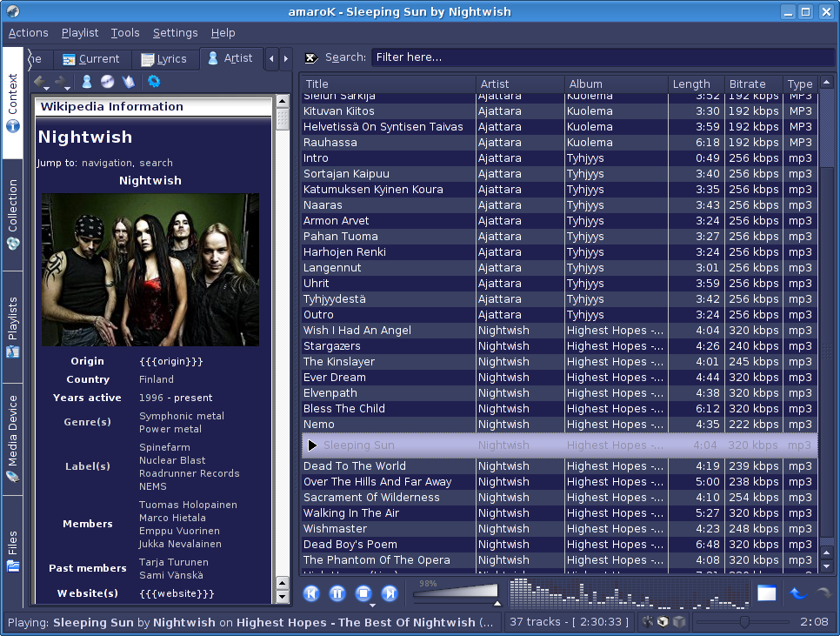Image resolution: width=840 pixels, height=636 pixels.
Task: Show Wikipedia artist page icon
Action: point(87,82)
